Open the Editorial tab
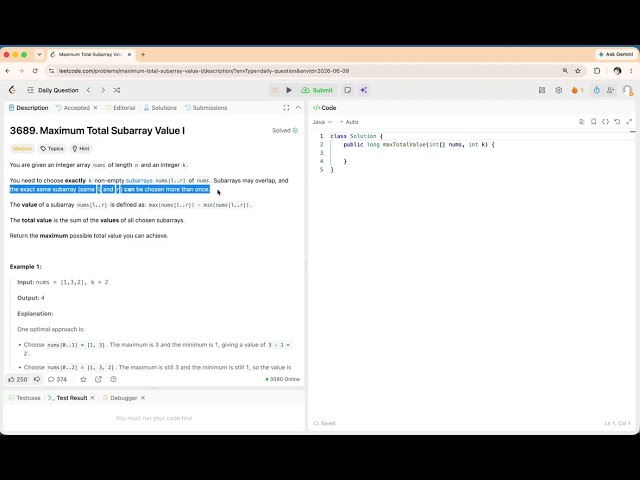The width and height of the screenshot is (640, 480). (x=120, y=108)
